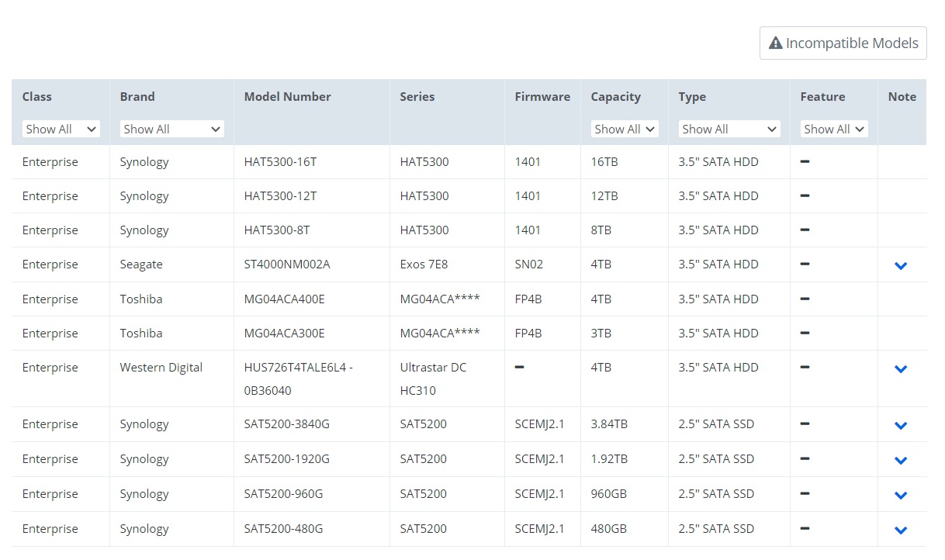Open the Type filter dropdown
The height and width of the screenshot is (560, 945).
(x=729, y=129)
